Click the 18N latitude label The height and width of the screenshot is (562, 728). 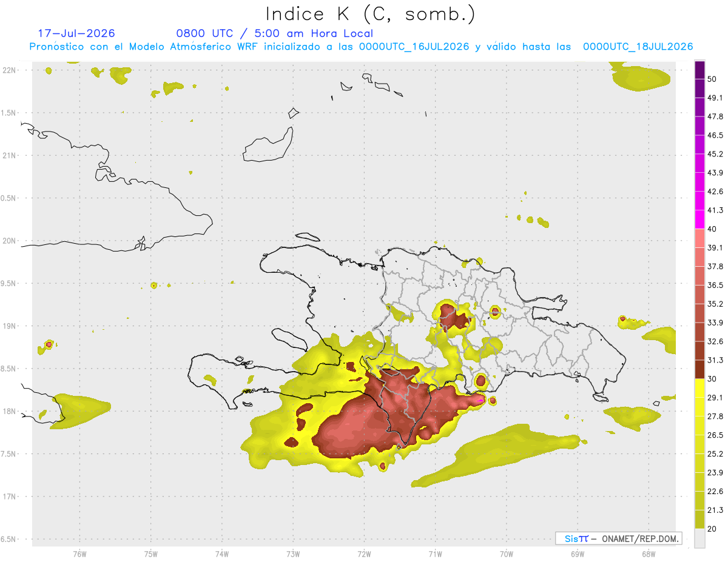(9, 411)
